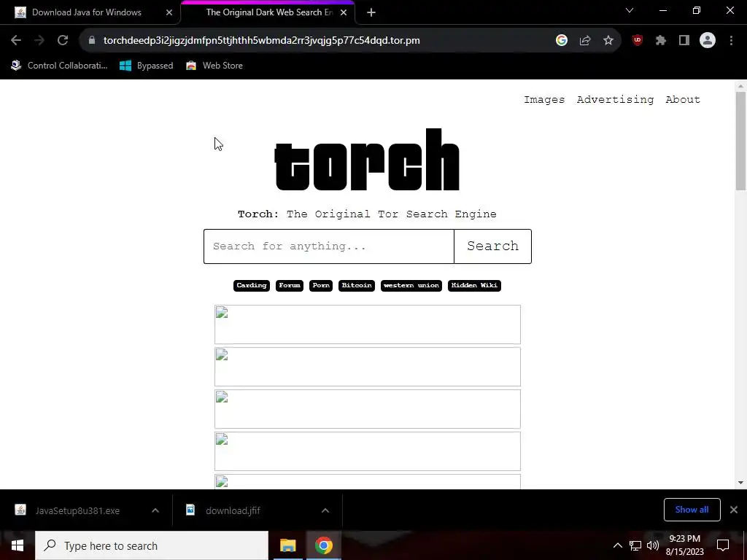Click the third broken banner image

tap(368, 409)
